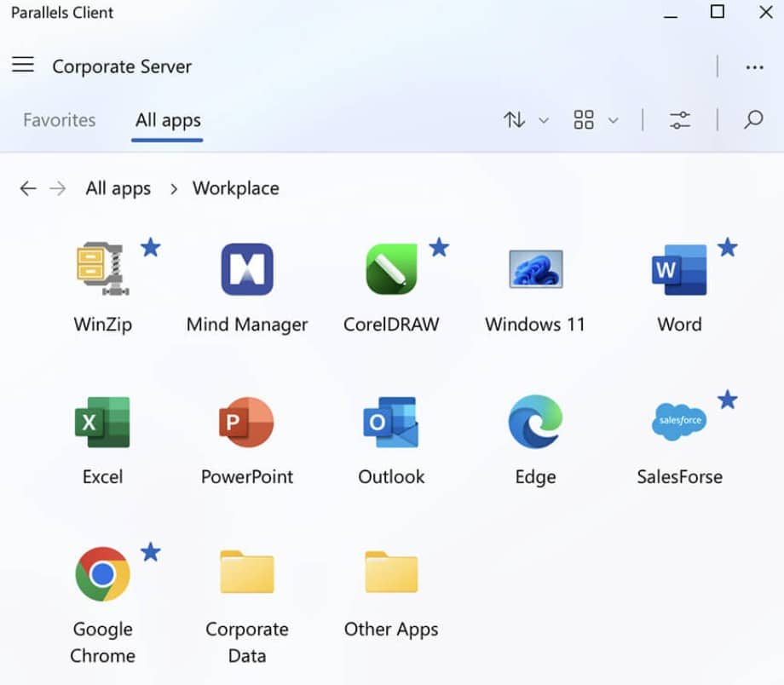The image size is (784, 685).
Task: Launch Mind Manager app icon
Action: [x=247, y=269]
